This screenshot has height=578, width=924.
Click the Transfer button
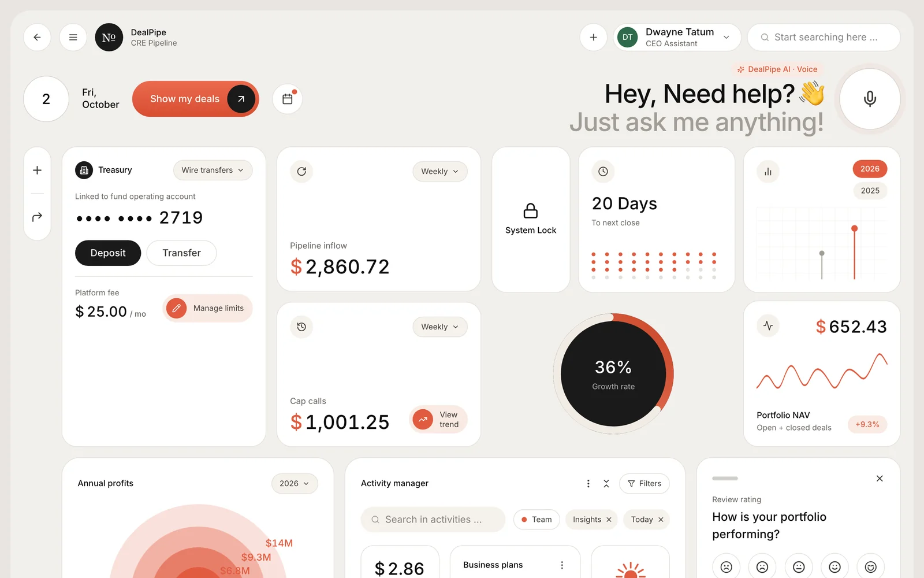pyautogui.click(x=181, y=253)
